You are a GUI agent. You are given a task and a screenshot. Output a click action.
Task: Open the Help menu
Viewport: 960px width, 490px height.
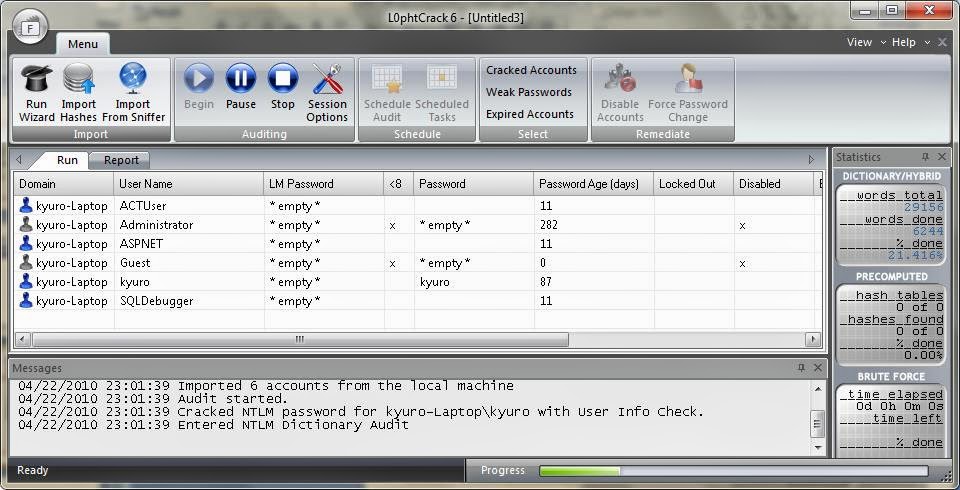(904, 42)
